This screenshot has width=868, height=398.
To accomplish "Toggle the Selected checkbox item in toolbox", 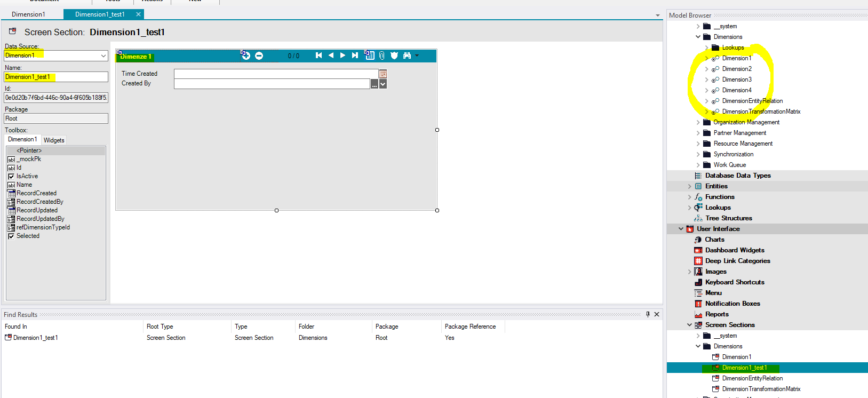I will tap(11, 236).
